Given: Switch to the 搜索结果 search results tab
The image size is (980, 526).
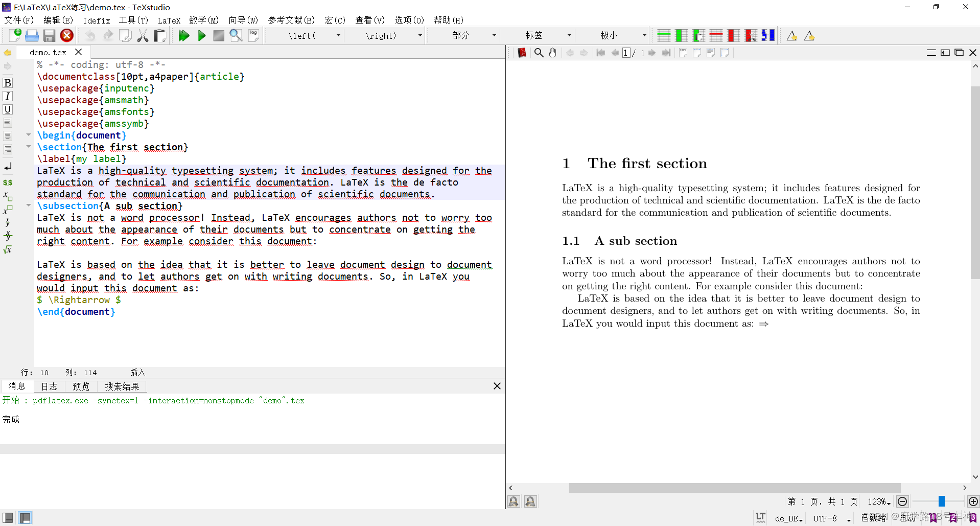Looking at the screenshot, I should 122,386.
